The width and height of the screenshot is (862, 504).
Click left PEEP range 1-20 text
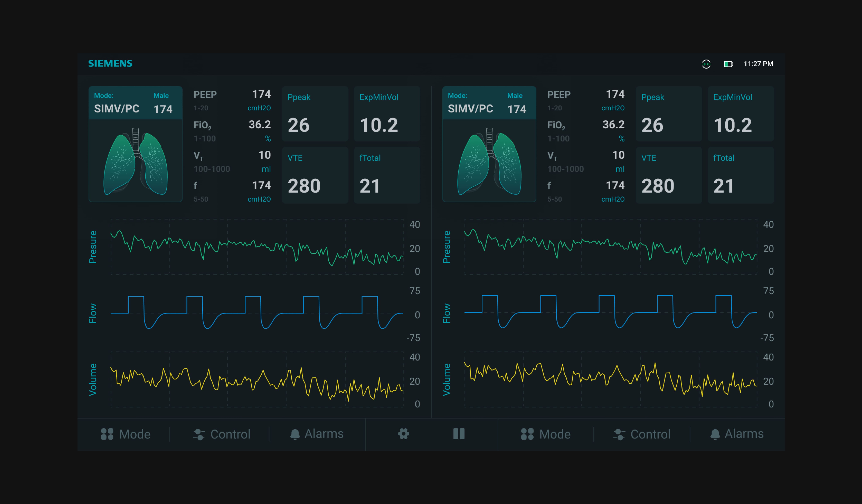(x=201, y=108)
